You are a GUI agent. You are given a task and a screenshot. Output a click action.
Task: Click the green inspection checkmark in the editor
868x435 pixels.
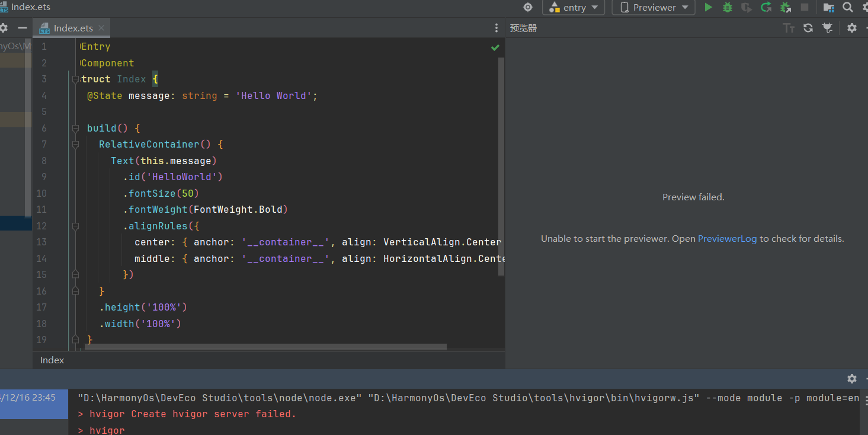click(x=495, y=47)
